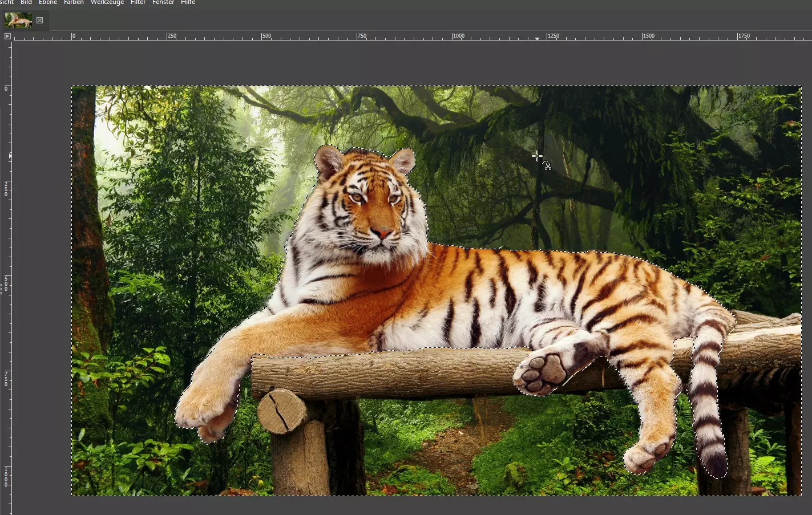The height and width of the screenshot is (515, 812).
Task: Click the pointer marker triangle on the top ruler
Action: (537, 39)
